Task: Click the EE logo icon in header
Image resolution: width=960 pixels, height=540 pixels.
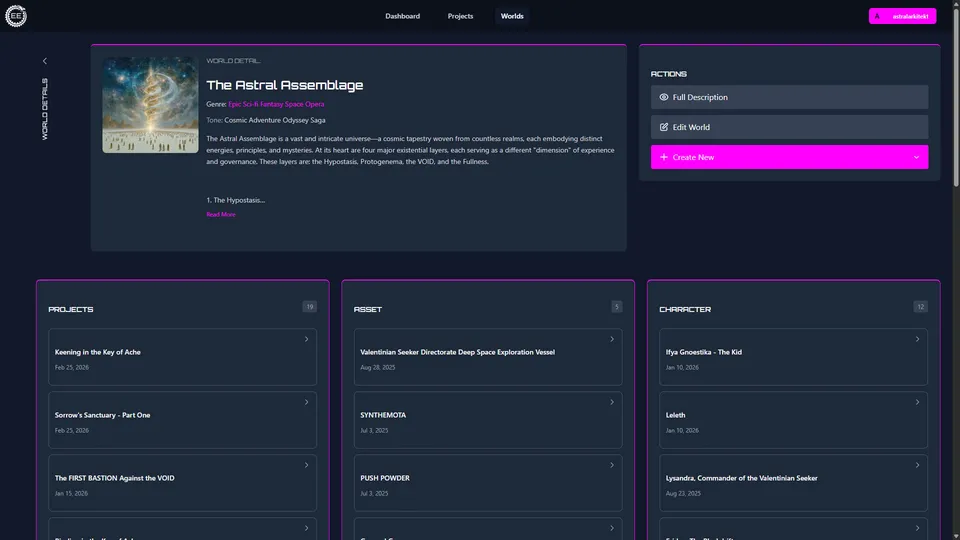Action: point(16,16)
